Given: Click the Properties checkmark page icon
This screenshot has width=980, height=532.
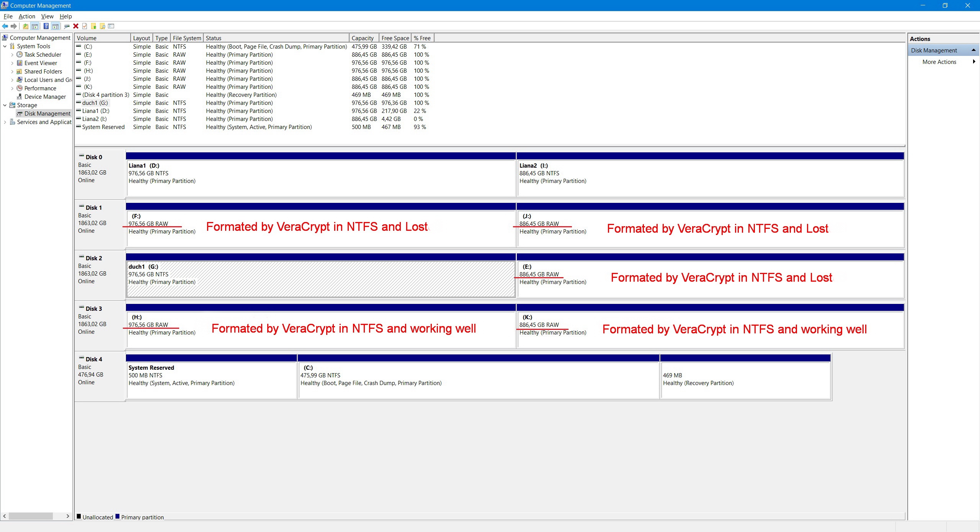Looking at the screenshot, I should [x=85, y=26].
